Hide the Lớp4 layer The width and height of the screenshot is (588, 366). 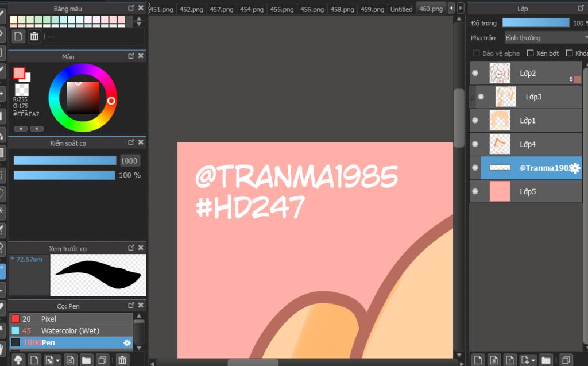[475, 144]
